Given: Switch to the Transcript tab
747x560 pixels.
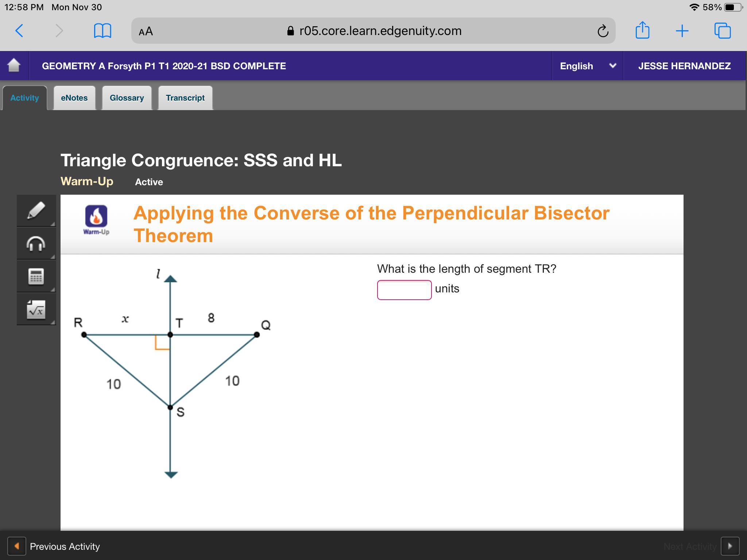Looking at the screenshot, I should click(185, 98).
